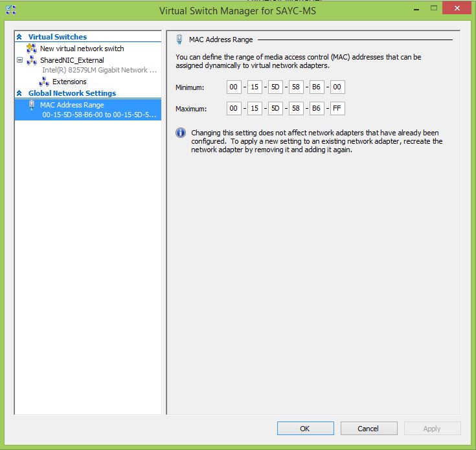Click Intel(R) 82579LM Gigabit Network text
The width and height of the screenshot is (476, 450).
(99, 70)
